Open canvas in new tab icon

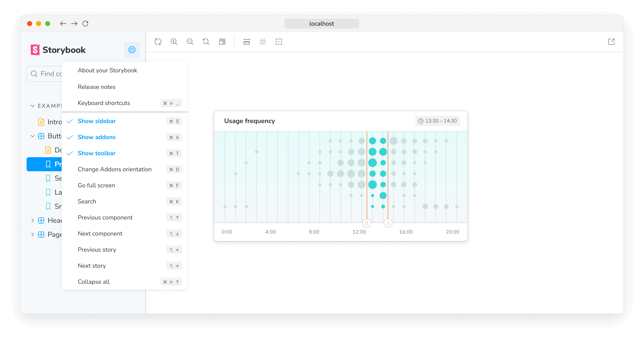click(611, 42)
